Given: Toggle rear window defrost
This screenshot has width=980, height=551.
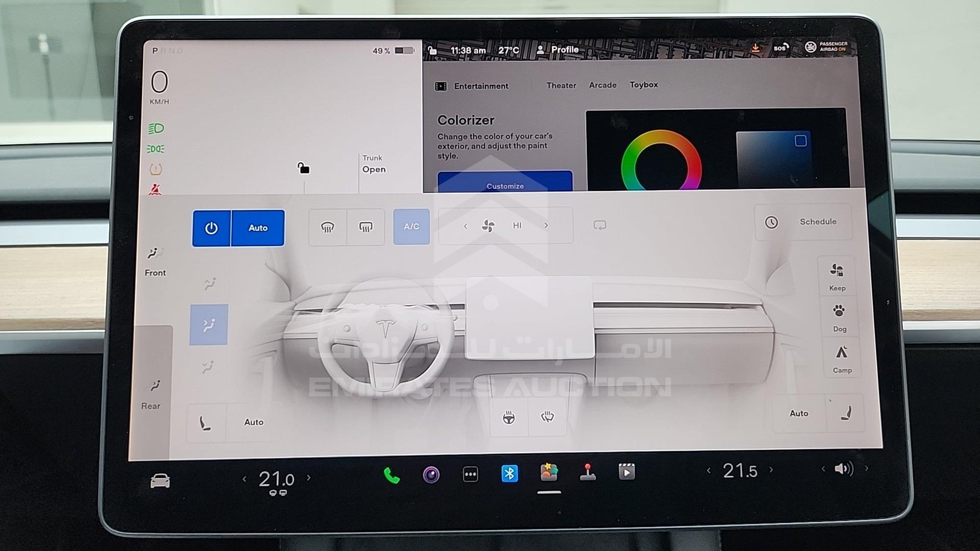Looking at the screenshot, I should (365, 227).
